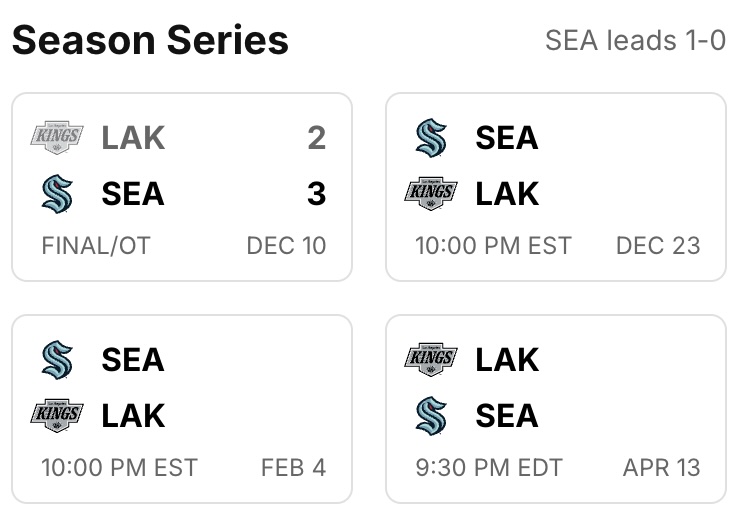The width and height of the screenshot is (750, 524).
Task: Open the FEB 4 game date
Action: click(x=293, y=467)
